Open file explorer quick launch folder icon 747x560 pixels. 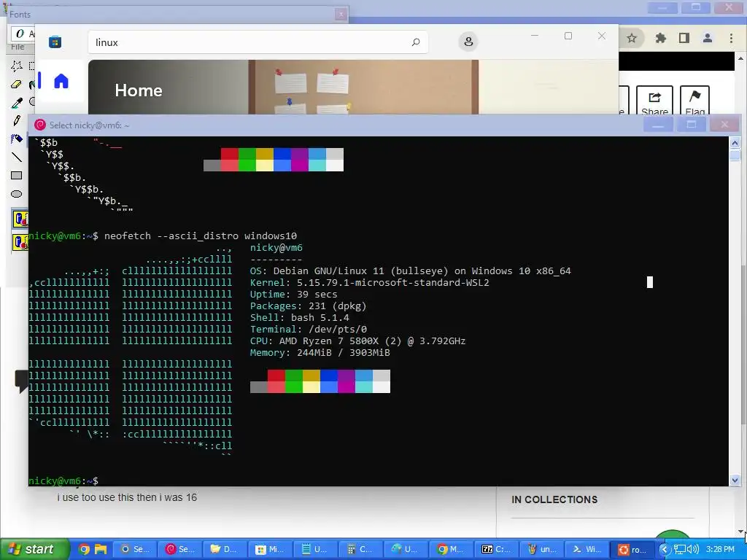(101, 549)
